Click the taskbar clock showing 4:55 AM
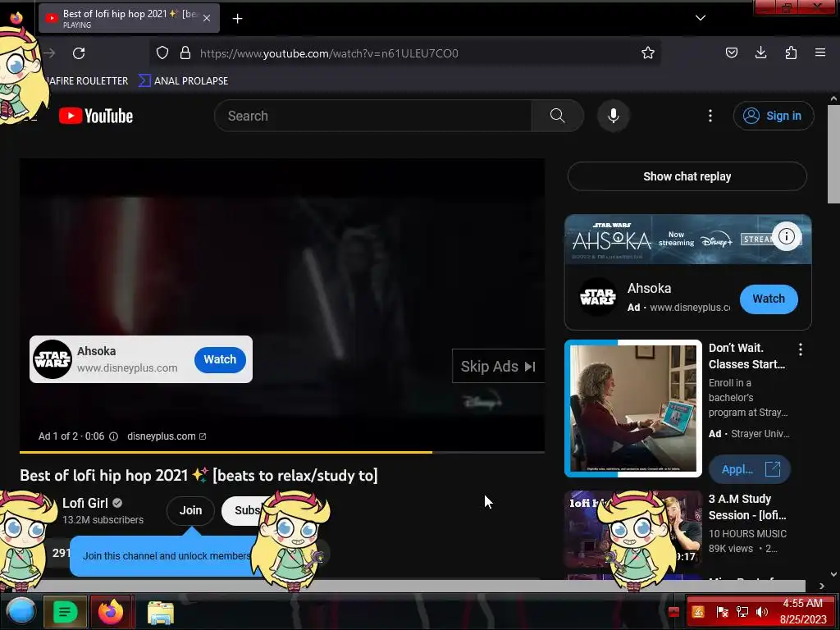The image size is (840, 630). click(x=802, y=612)
